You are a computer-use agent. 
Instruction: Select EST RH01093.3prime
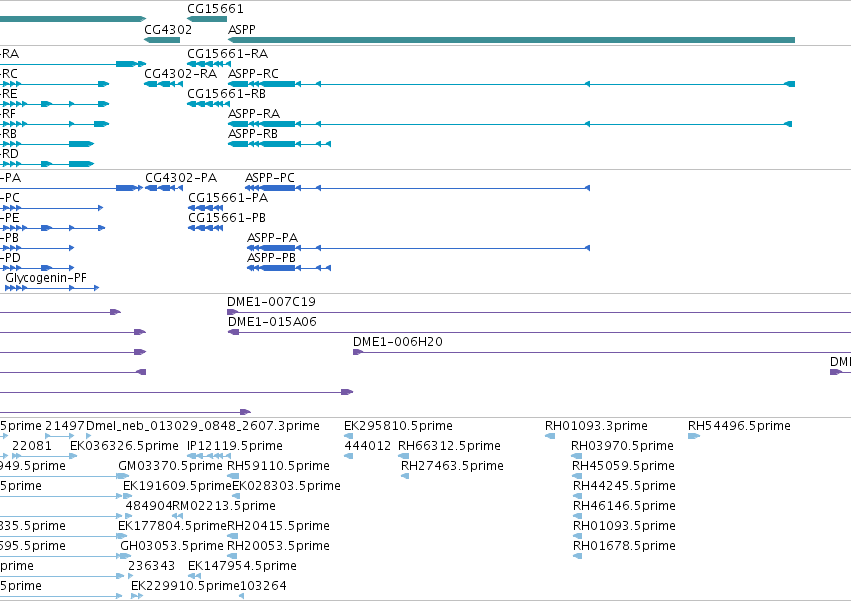pos(596,426)
